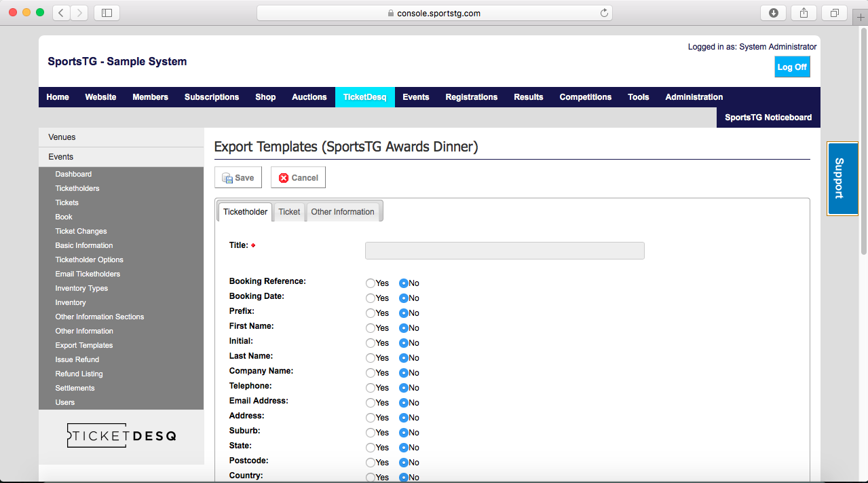Open the Members menu
The width and height of the screenshot is (868, 483).
point(150,97)
